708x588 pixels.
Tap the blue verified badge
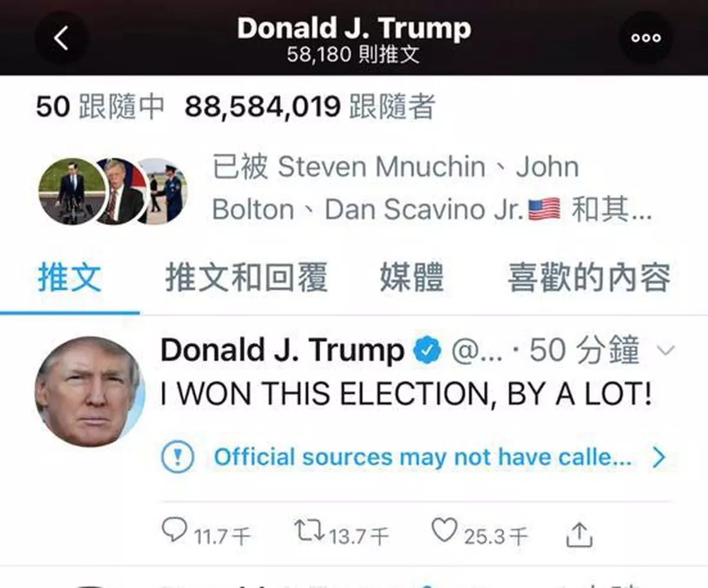pos(427,352)
